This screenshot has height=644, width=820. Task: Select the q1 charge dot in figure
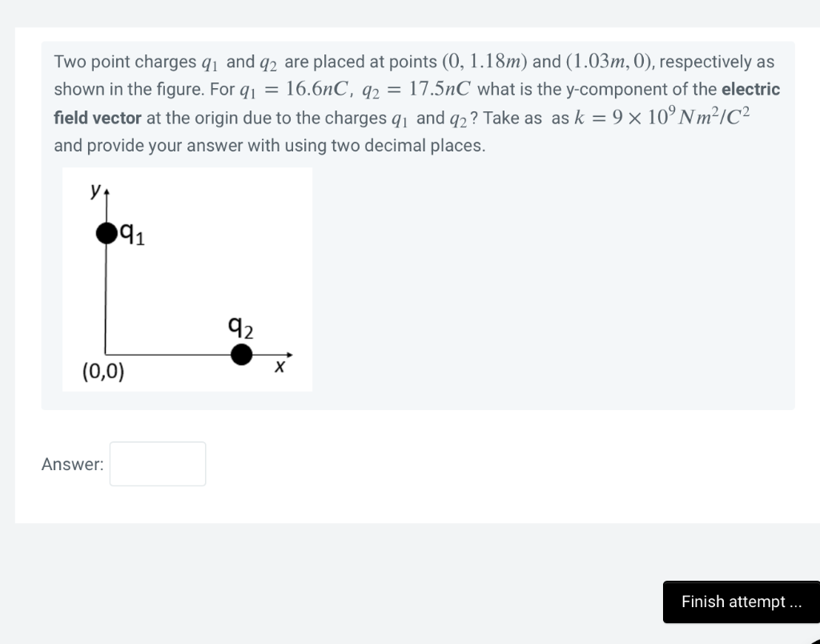pos(105,233)
